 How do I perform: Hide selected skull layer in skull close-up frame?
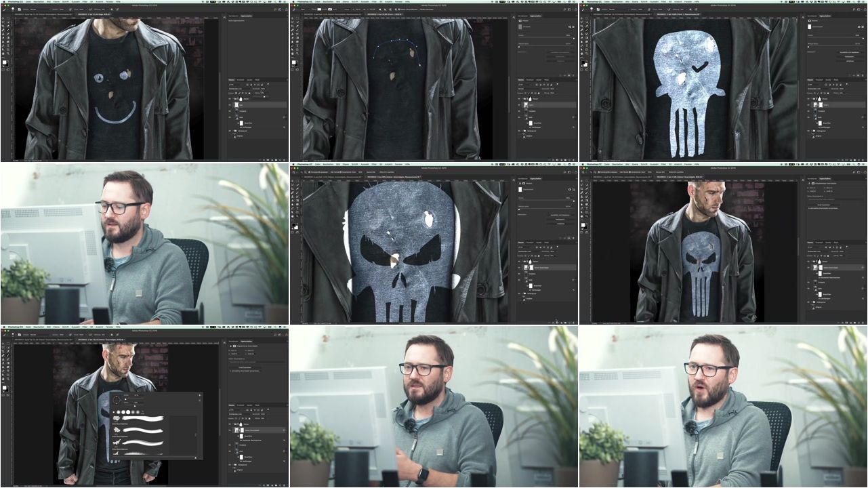coord(518,268)
